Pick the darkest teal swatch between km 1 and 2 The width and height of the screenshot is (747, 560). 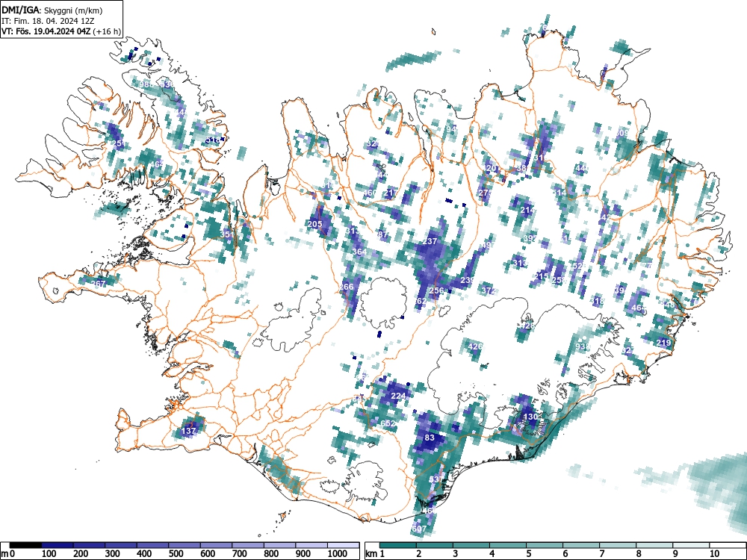[398, 545]
